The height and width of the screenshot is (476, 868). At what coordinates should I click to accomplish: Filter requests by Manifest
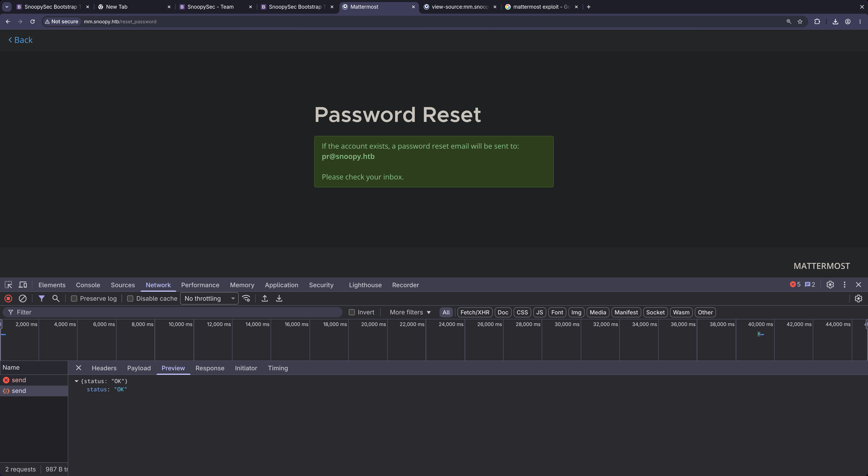[x=626, y=312]
